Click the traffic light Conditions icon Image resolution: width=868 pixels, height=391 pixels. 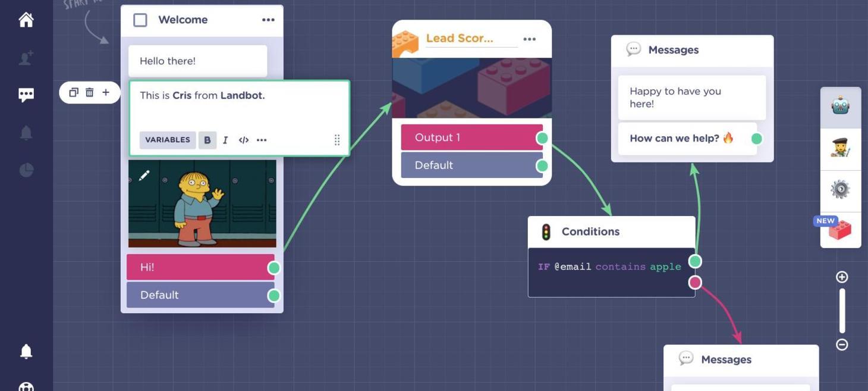tap(546, 232)
